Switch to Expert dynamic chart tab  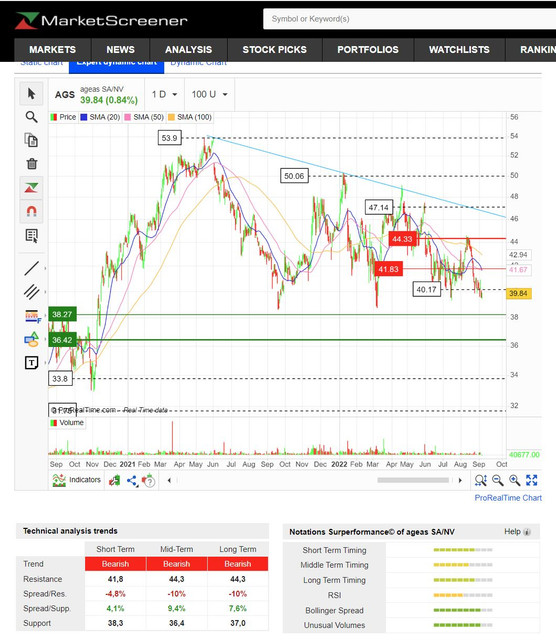point(116,65)
